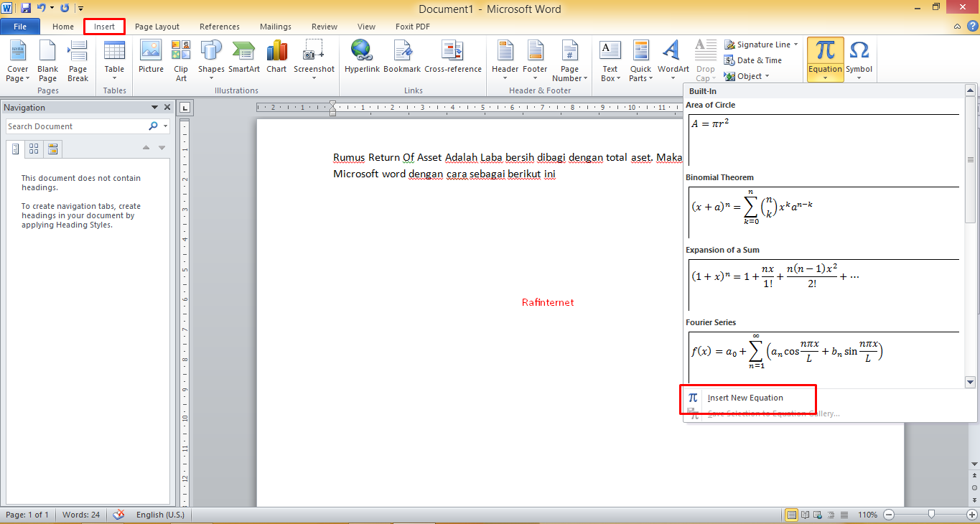Open Equation dropdown arrow under pi

pyautogui.click(x=826, y=77)
